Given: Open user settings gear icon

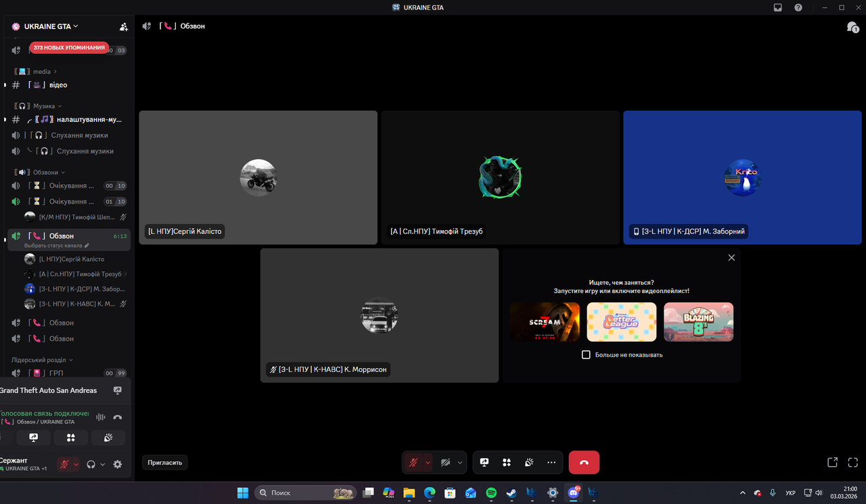Looking at the screenshot, I should pos(118,464).
